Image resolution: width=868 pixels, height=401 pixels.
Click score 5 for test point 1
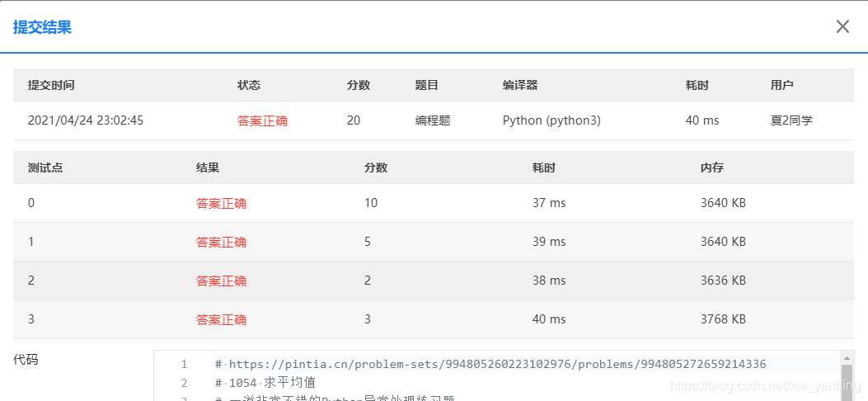coord(368,242)
